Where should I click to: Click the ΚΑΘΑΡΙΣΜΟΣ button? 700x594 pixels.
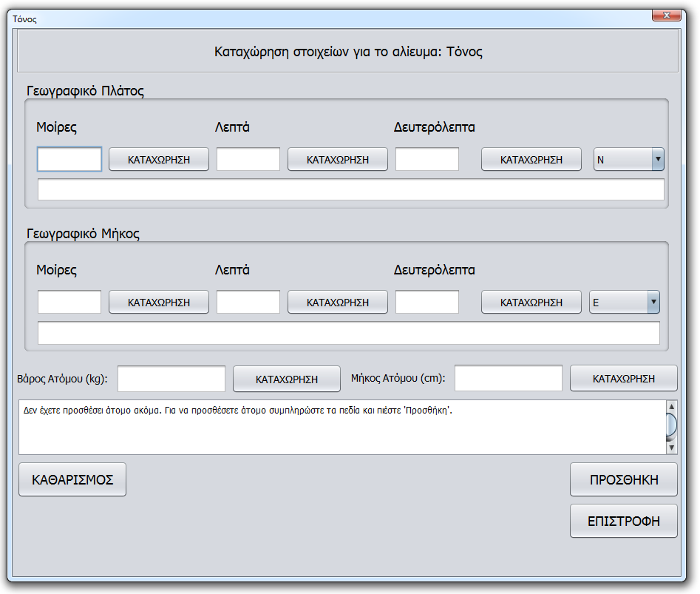pos(72,479)
